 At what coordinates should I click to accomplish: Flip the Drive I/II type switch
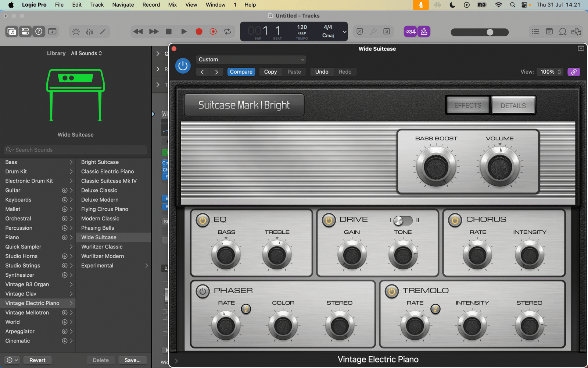pos(403,220)
